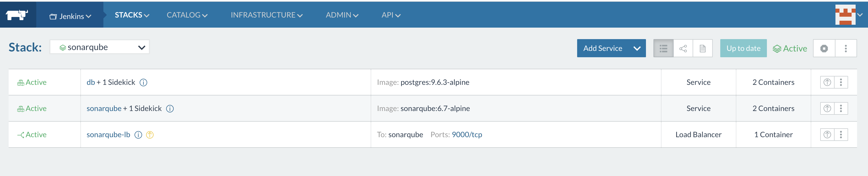Open the sonarqube service link
Viewport: 868px width, 176px height.
click(x=104, y=108)
